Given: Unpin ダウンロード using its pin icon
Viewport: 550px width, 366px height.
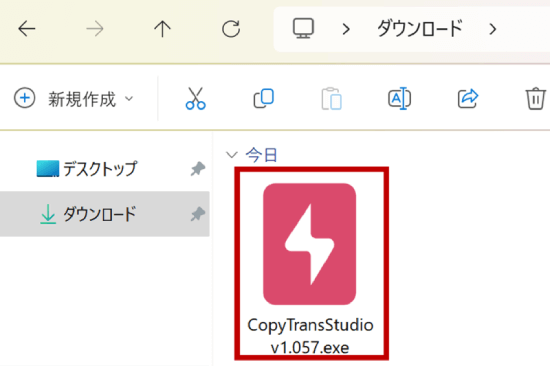Looking at the screenshot, I should point(198,214).
